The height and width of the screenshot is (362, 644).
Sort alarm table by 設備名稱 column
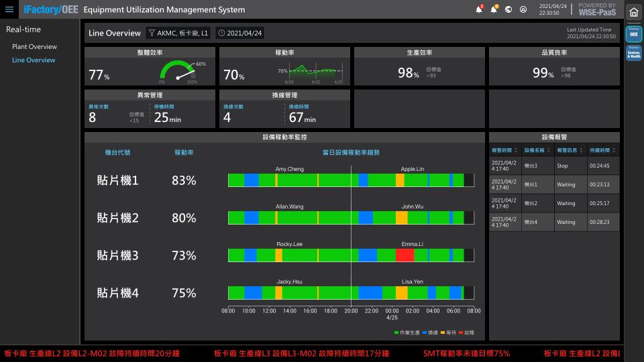pos(537,150)
